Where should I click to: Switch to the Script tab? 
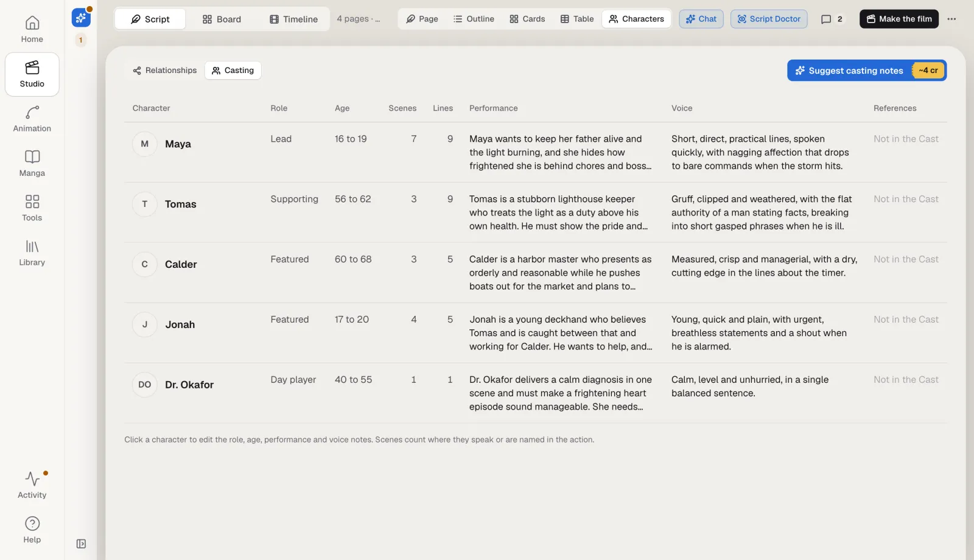click(x=150, y=19)
